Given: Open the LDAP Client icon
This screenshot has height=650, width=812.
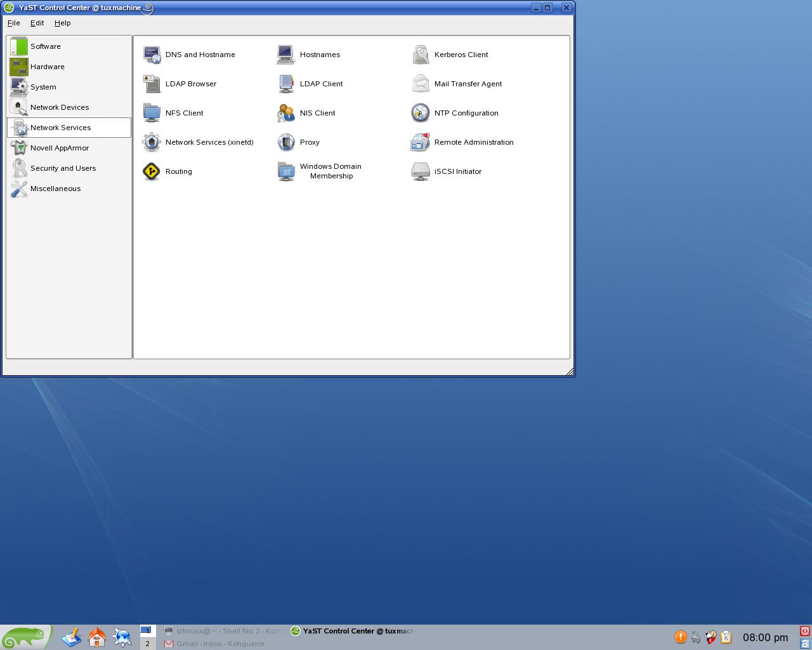Looking at the screenshot, I should pos(286,84).
